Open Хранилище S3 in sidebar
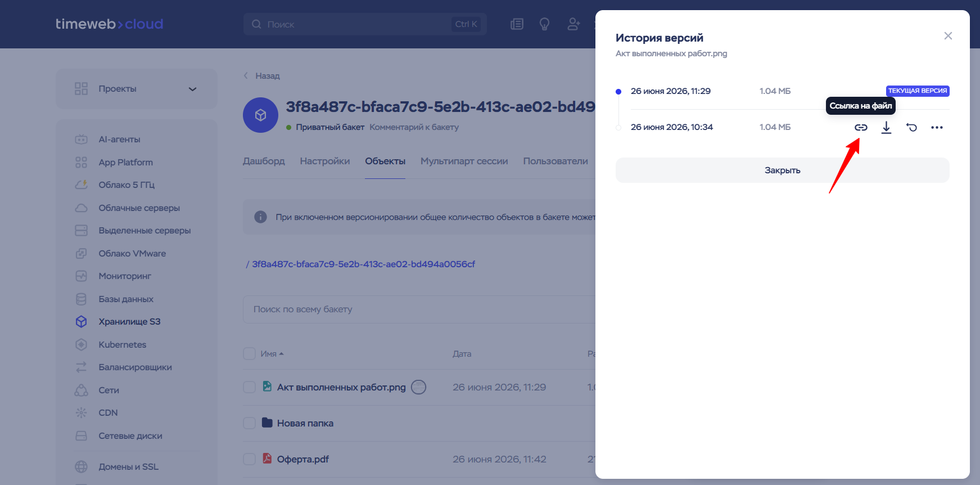 click(x=129, y=322)
